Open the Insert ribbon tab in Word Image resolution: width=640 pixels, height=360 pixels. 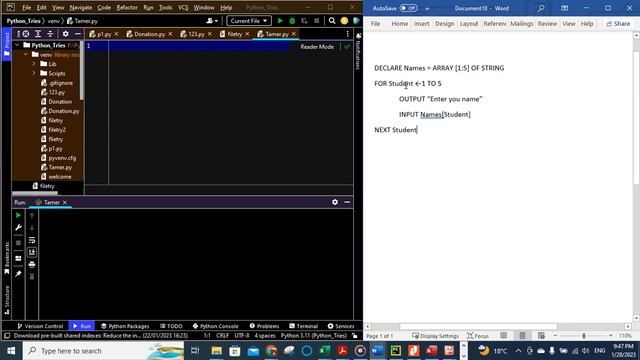click(x=422, y=24)
